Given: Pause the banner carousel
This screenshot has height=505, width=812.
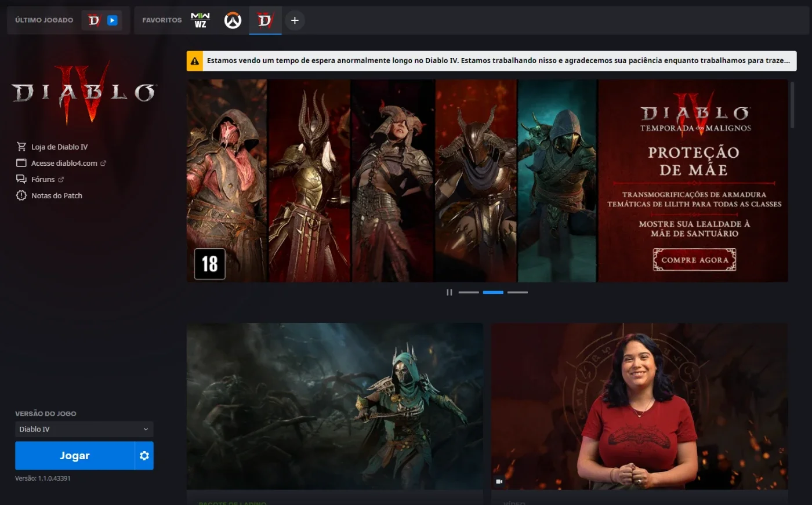Looking at the screenshot, I should click(x=449, y=292).
